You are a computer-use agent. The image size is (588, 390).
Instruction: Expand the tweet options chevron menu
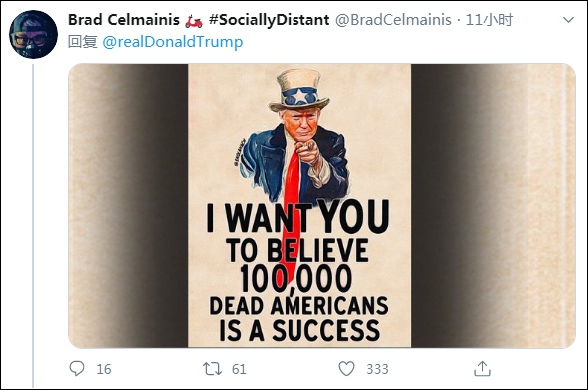click(569, 20)
